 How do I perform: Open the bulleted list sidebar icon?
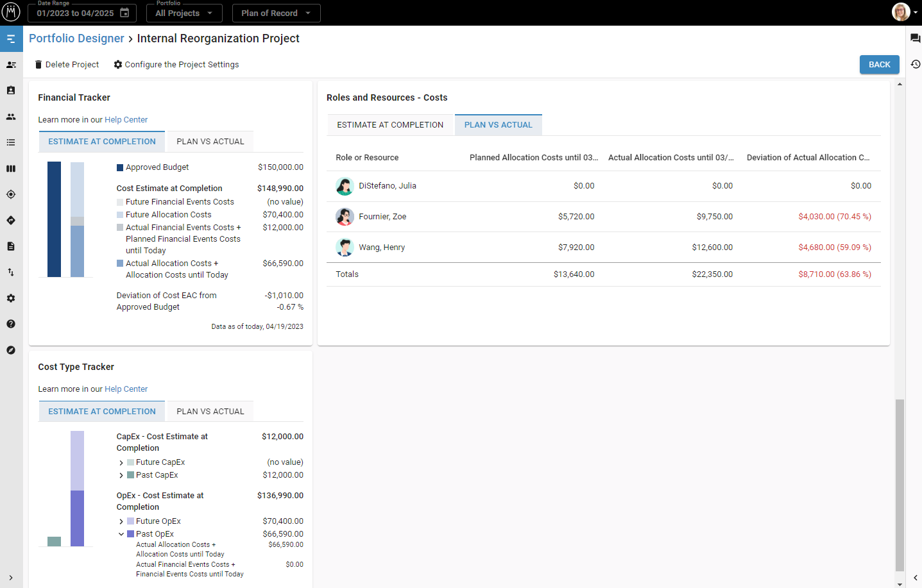11,142
